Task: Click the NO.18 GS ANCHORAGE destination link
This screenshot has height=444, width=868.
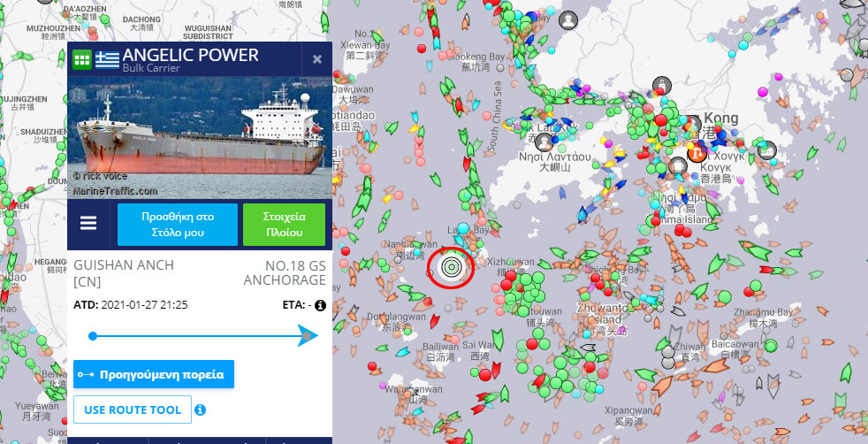Action: pos(285,273)
